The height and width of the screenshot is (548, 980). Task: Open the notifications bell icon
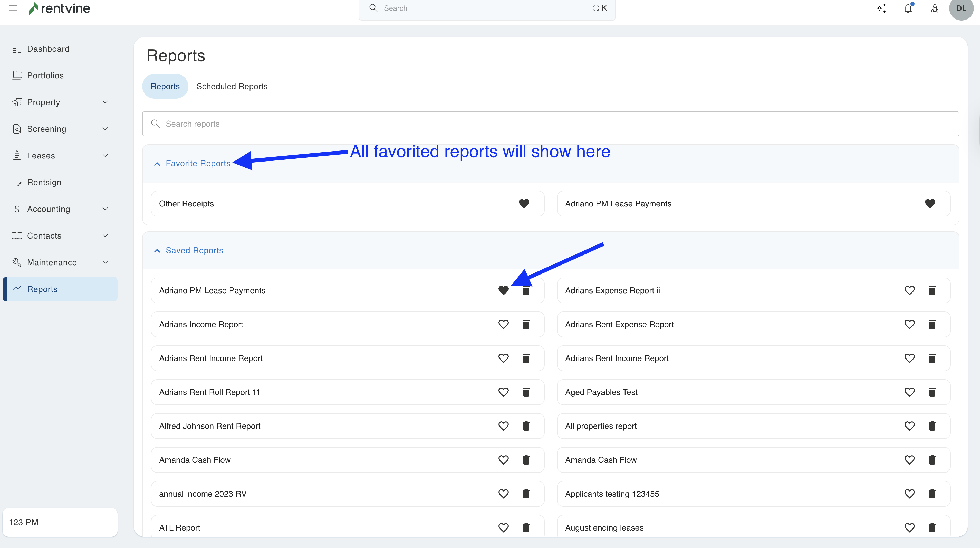click(908, 8)
